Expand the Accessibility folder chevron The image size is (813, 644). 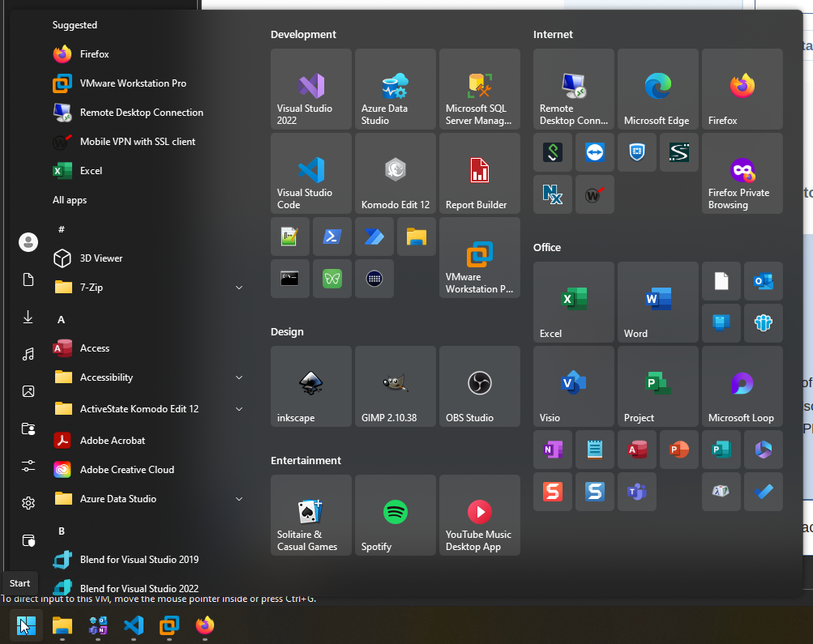tap(239, 377)
